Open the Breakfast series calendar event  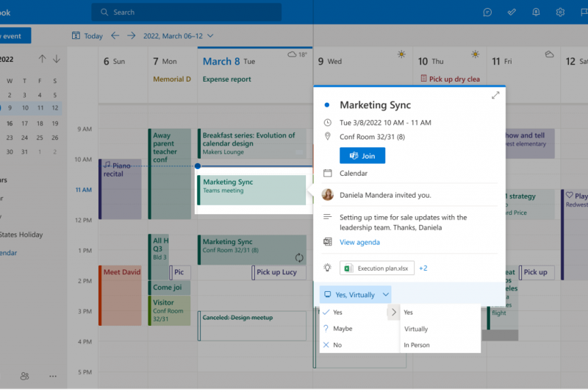click(x=252, y=143)
